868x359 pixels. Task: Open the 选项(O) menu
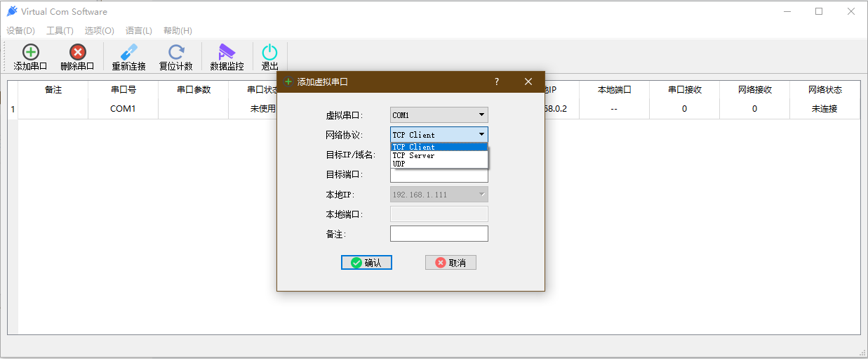tap(99, 31)
